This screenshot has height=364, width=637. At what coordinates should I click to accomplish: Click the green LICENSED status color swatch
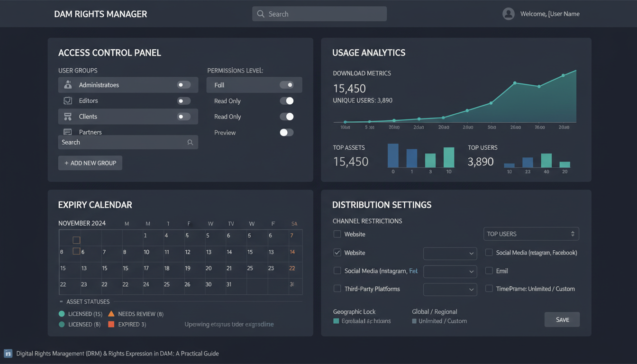[62, 314]
